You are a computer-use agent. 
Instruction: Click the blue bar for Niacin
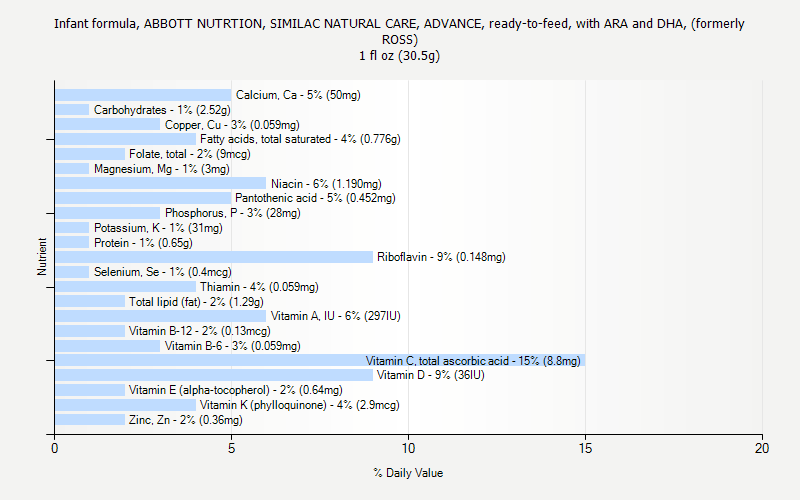(x=161, y=184)
